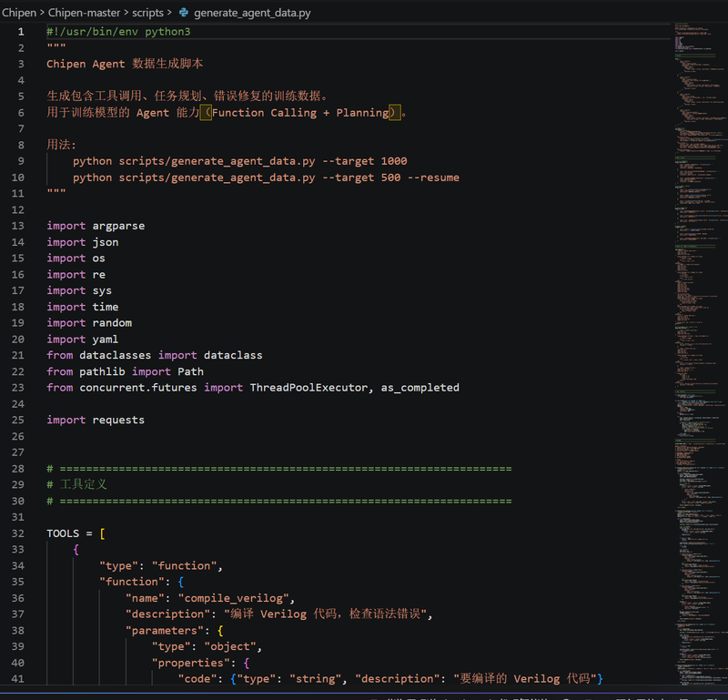Click 'import json' line
The height and width of the screenshot is (700, 728).
point(83,242)
